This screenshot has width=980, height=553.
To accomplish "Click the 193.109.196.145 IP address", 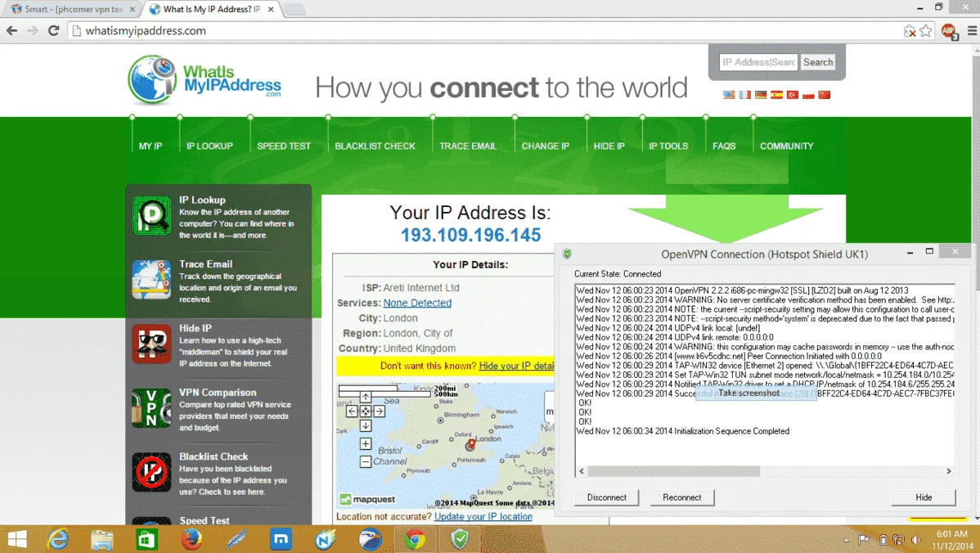I will (470, 235).
